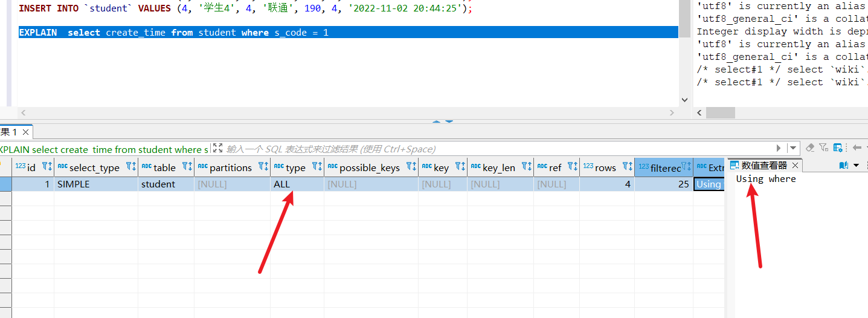The width and height of the screenshot is (868, 318).
Task: Click the key_len column header
Action: pos(498,167)
